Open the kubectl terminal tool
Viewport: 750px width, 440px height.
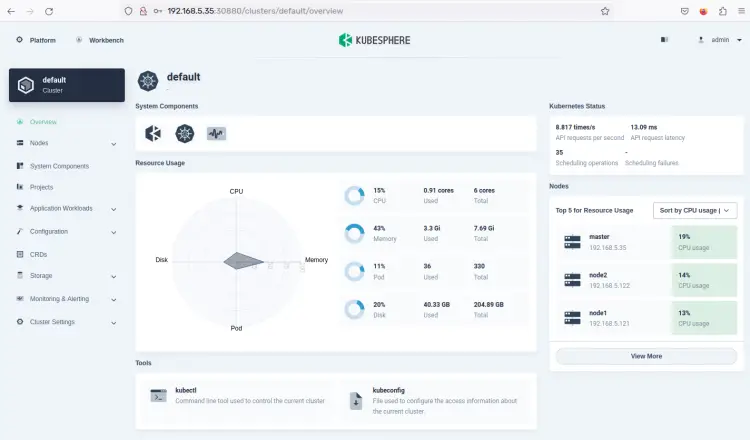(x=159, y=396)
